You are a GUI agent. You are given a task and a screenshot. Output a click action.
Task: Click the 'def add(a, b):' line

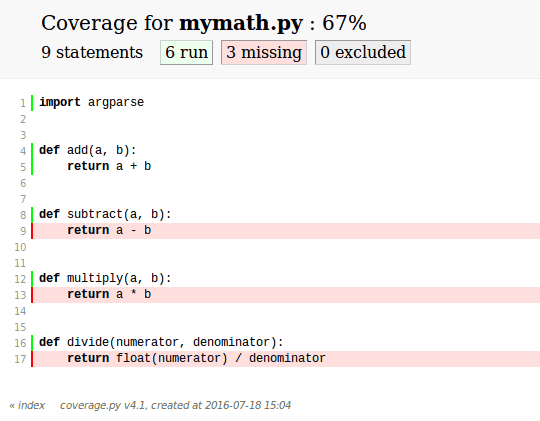coord(88,151)
